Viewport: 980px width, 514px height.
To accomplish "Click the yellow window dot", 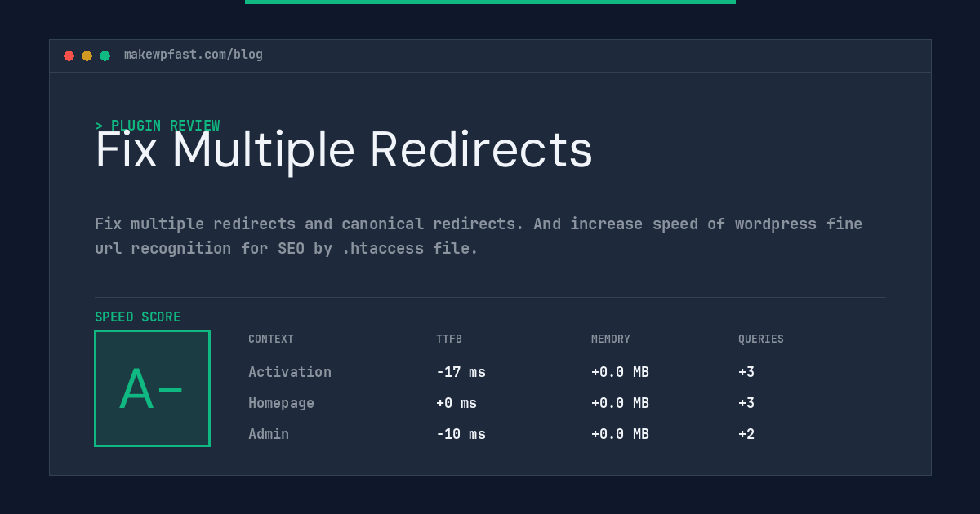I will point(87,55).
